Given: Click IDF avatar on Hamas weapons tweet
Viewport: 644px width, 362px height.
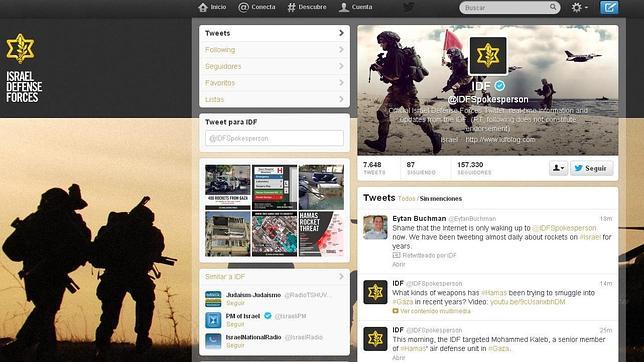Looking at the screenshot, I should pos(375,292).
